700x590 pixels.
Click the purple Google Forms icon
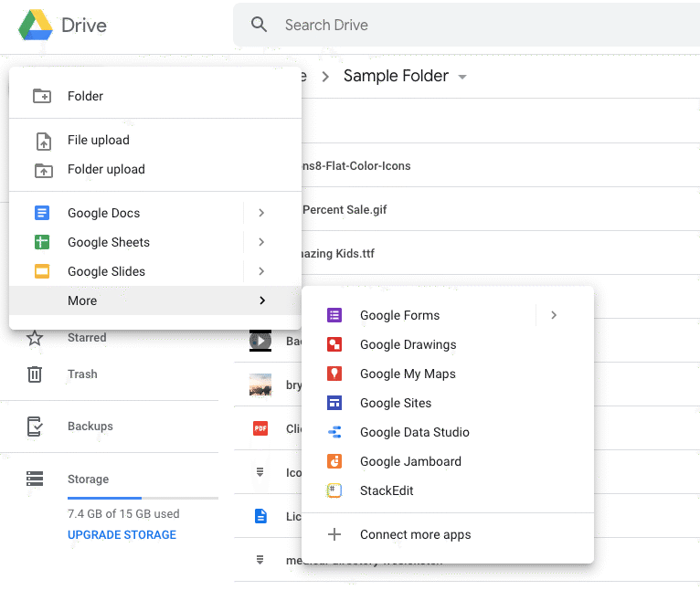tap(334, 315)
